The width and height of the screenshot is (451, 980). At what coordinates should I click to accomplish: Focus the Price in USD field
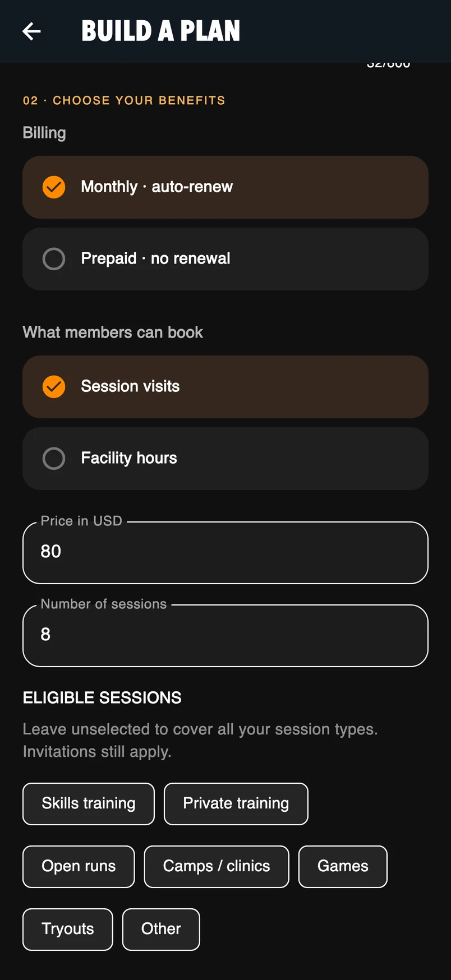225,553
